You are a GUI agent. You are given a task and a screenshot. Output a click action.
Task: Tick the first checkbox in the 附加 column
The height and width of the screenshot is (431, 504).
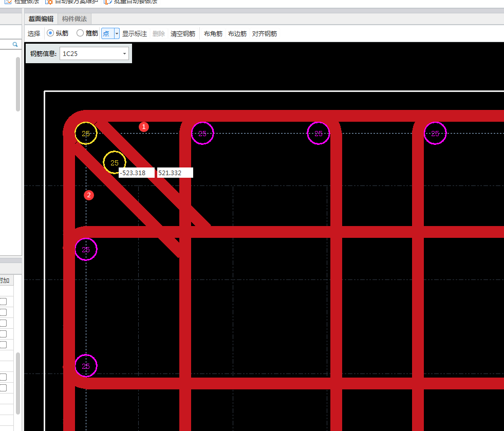click(x=3, y=302)
